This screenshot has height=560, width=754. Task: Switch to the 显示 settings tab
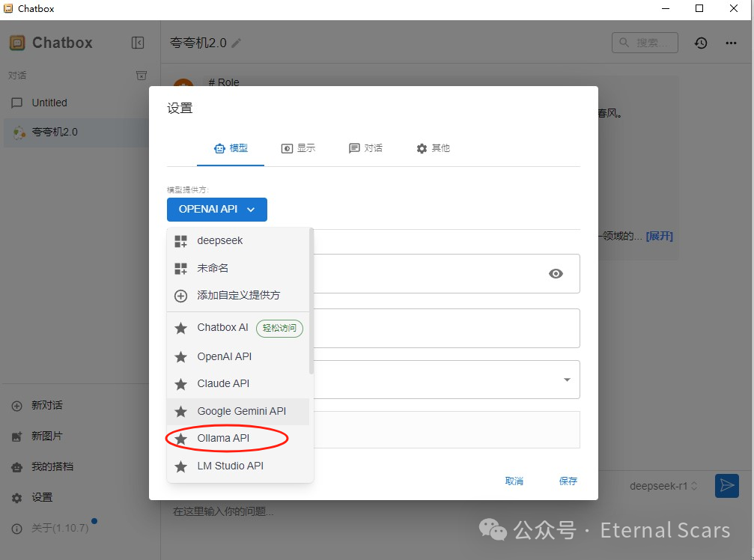[298, 148]
